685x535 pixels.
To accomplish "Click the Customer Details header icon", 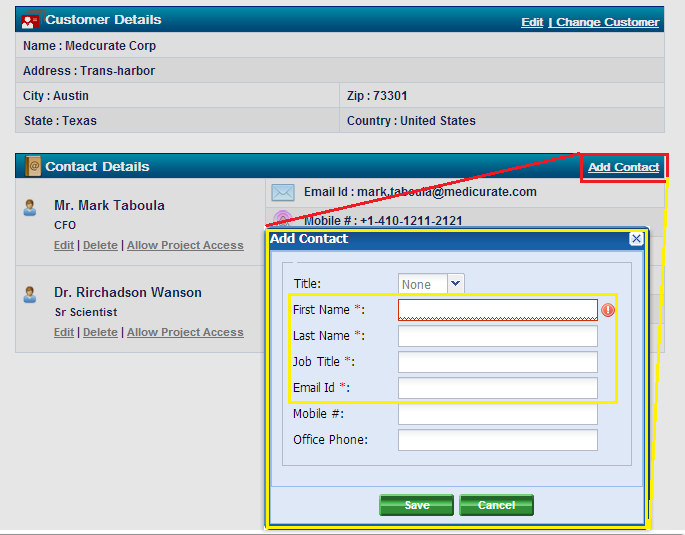I will point(32,20).
